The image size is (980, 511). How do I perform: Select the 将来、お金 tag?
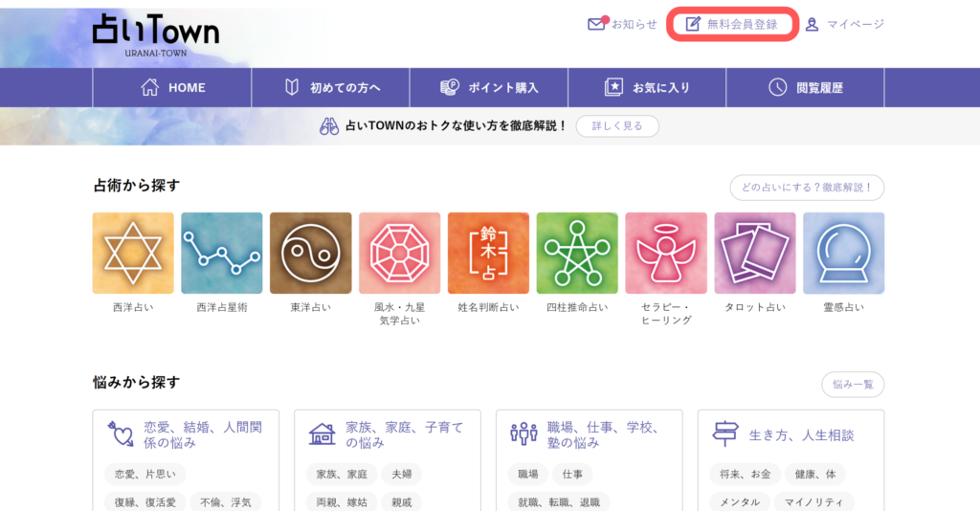point(745,474)
